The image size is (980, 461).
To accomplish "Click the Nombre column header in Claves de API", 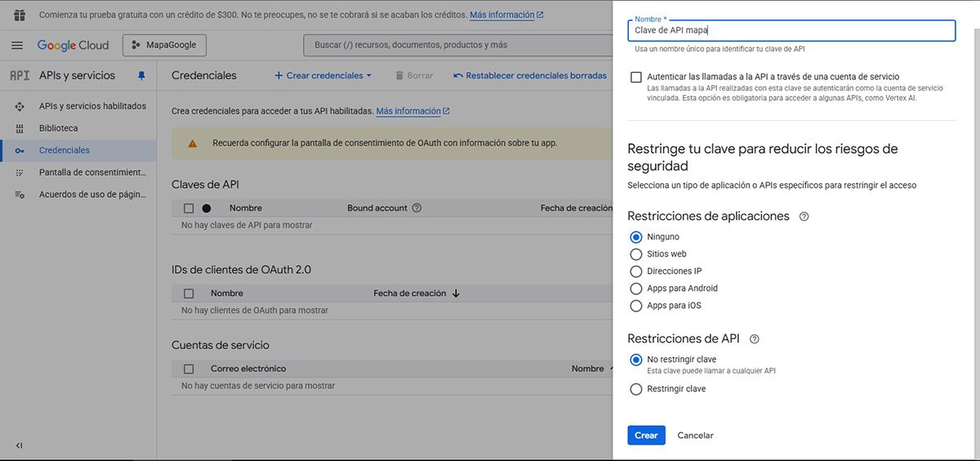I will [246, 208].
